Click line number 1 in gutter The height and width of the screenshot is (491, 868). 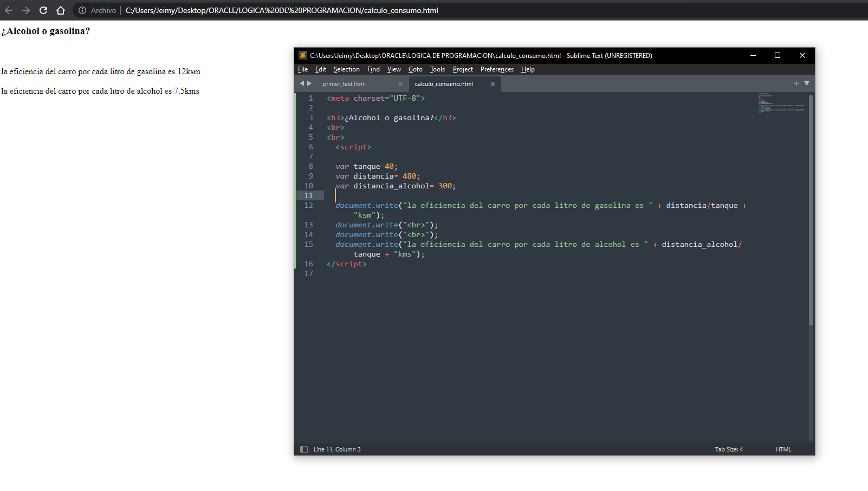[x=311, y=98]
